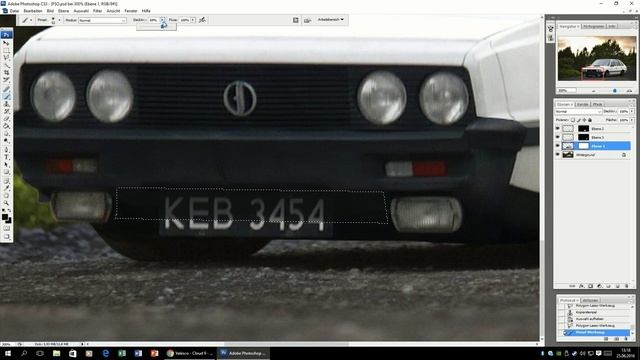Zoom out with Navigator small-mountains icon
This screenshot has height=360, width=640.
coord(593,91)
